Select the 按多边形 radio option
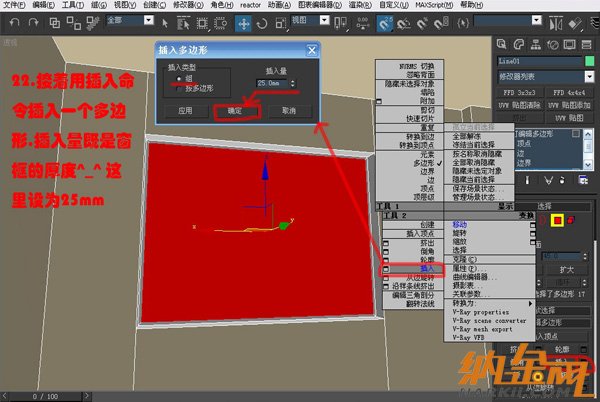Screen dimensions: 600x402 tap(179, 88)
